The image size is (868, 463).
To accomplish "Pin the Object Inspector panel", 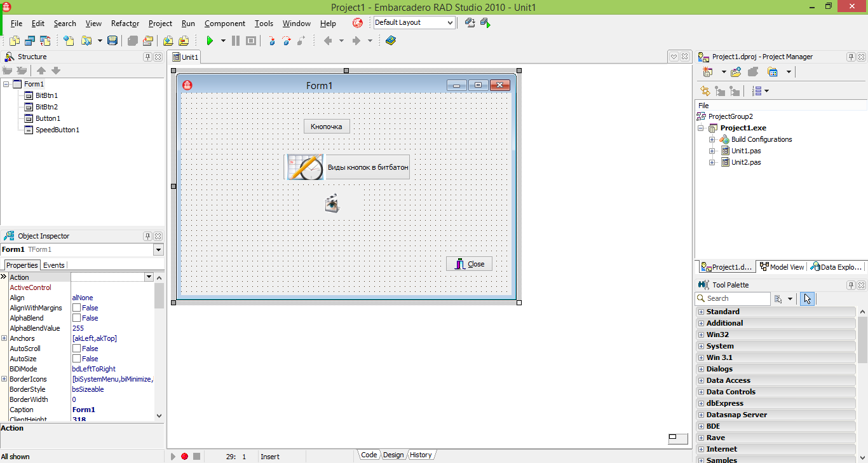I will [147, 236].
